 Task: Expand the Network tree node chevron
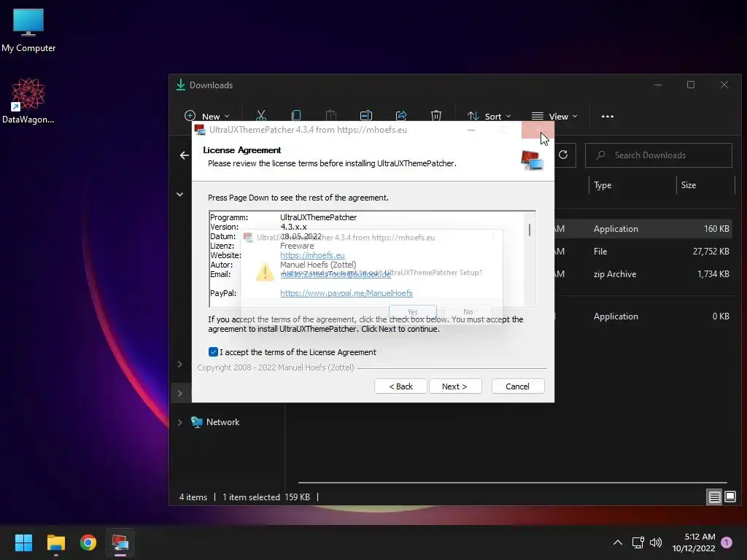point(180,422)
